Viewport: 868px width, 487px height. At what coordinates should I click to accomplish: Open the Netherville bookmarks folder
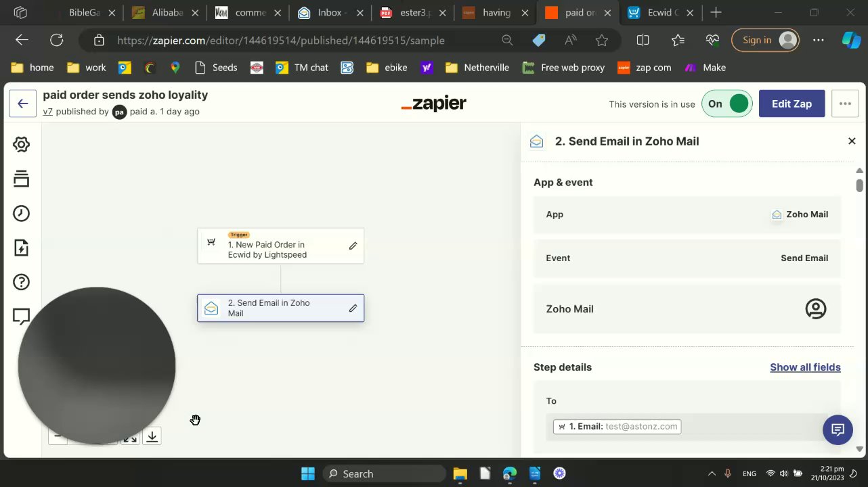tap(477, 67)
